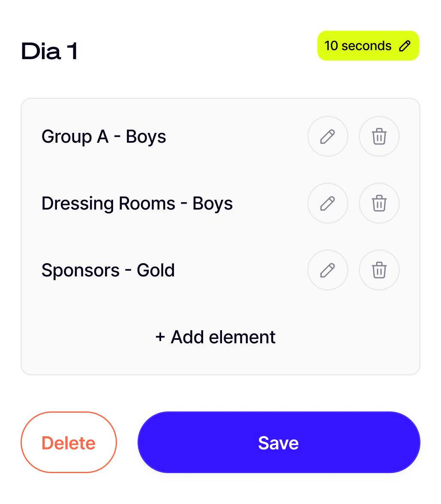This screenshot has width=441, height=504.
Task: Edit the Group A - Boys element
Action: pos(328,137)
